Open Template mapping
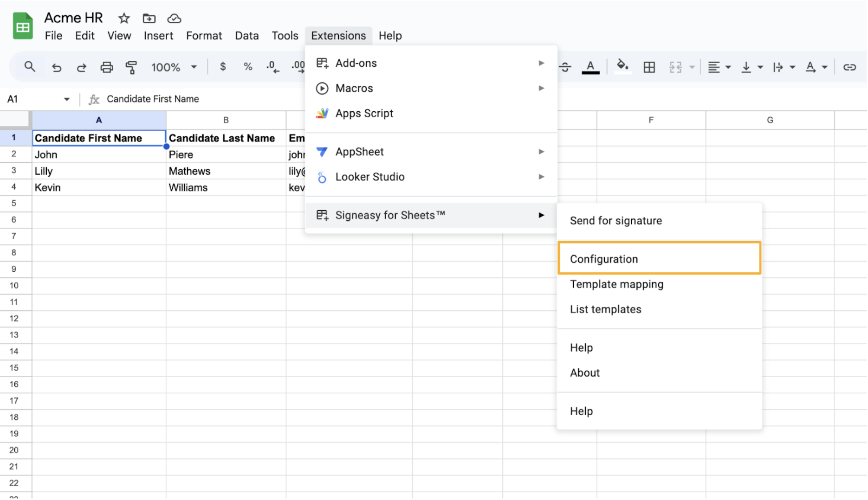 point(660,284)
